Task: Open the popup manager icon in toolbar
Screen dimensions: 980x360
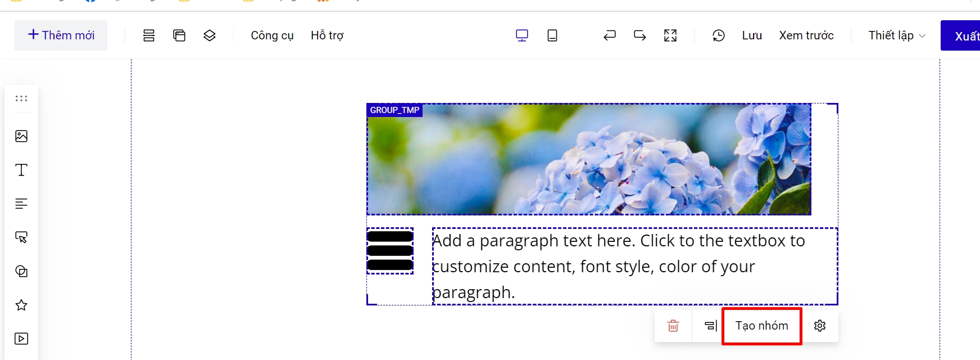Action: (x=179, y=35)
